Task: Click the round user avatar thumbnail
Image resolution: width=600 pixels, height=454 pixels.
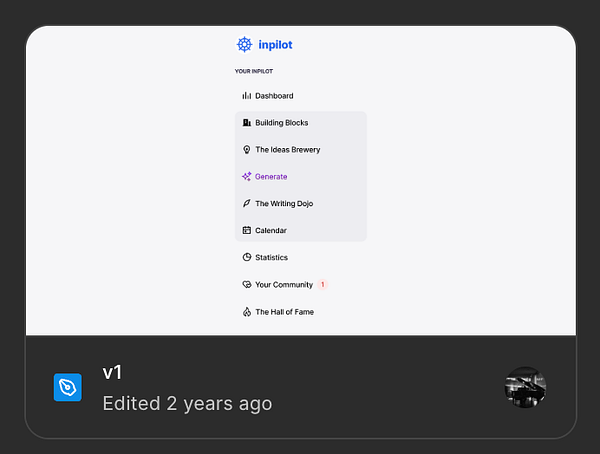Action: coord(526,387)
